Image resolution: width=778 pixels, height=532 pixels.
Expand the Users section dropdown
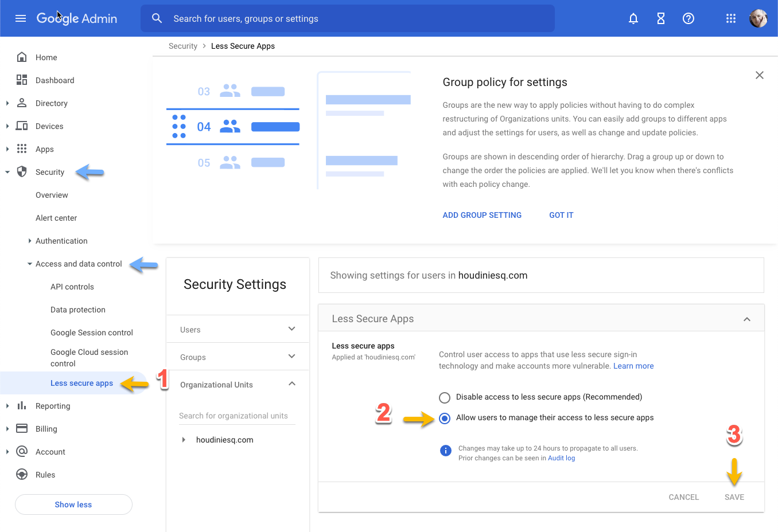click(291, 329)
